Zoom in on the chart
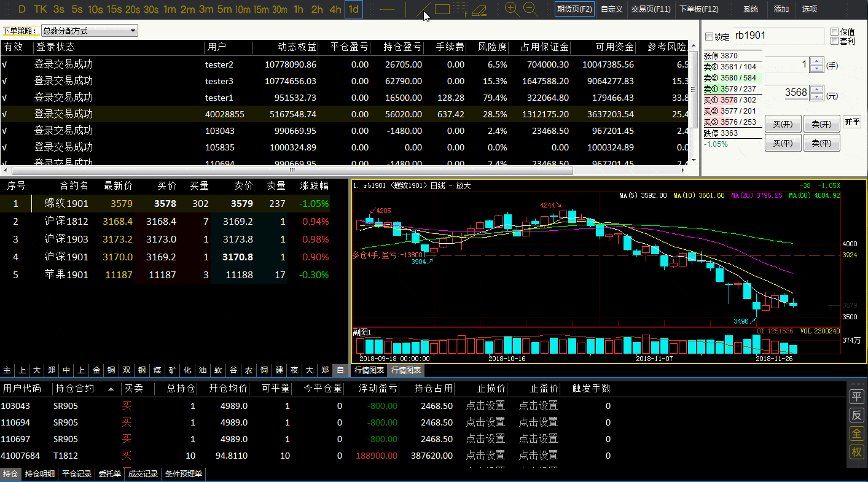Image resolution: width=868 pixels, height=482 pixels. (x=511, y=9)
